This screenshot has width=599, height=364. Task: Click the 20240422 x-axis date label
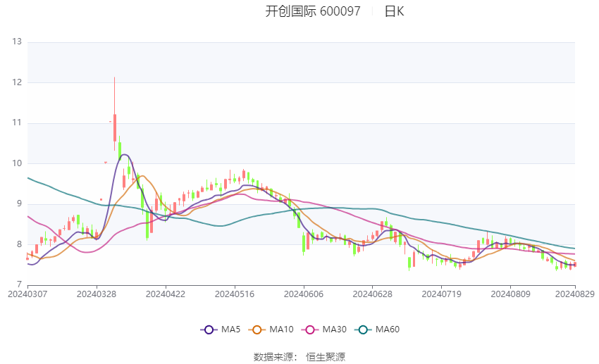pos(166,294)
